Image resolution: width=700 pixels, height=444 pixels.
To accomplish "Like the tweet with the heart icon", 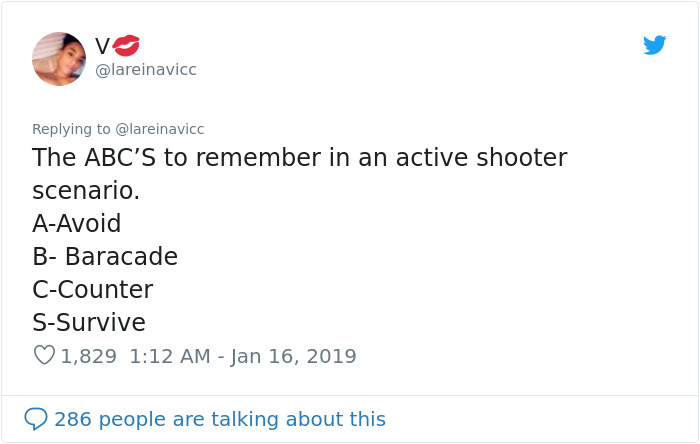I will click(44, 355).
